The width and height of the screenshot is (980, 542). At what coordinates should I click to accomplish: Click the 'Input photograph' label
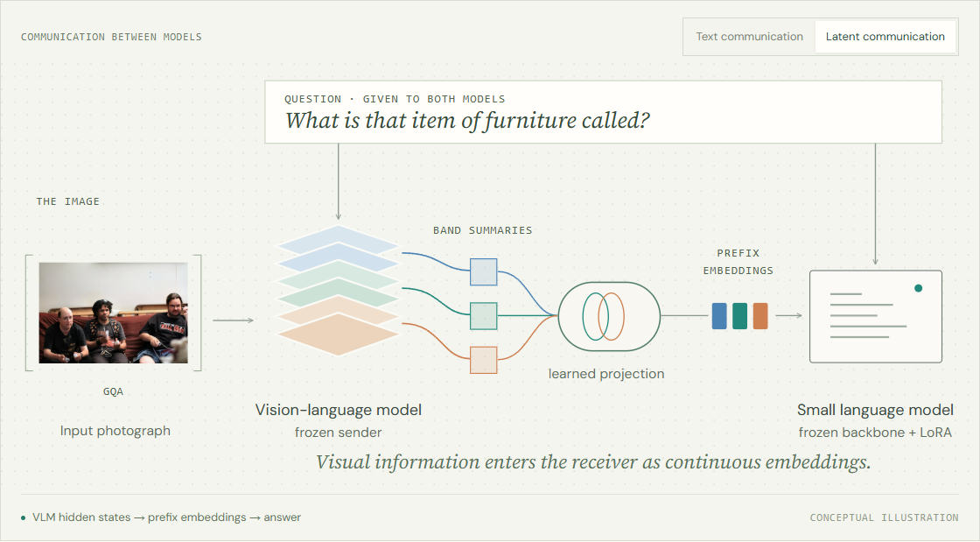click(115, 431)
